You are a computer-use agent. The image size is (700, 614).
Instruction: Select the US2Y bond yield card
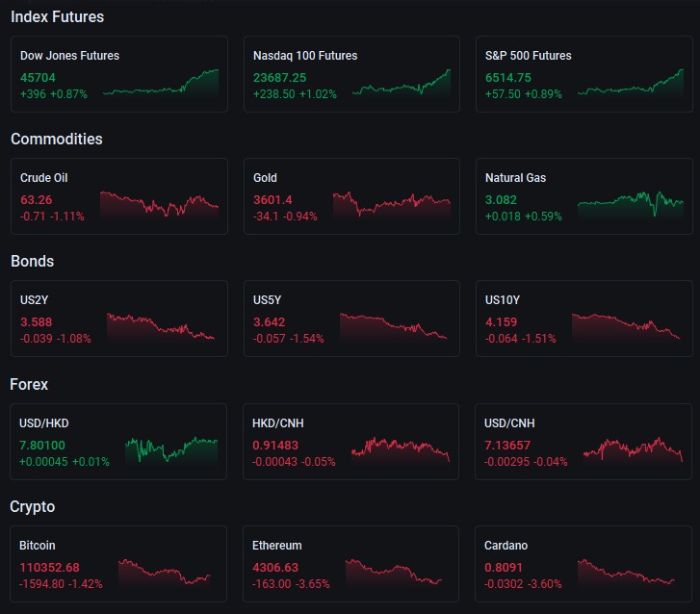click(x=118, y=319)
